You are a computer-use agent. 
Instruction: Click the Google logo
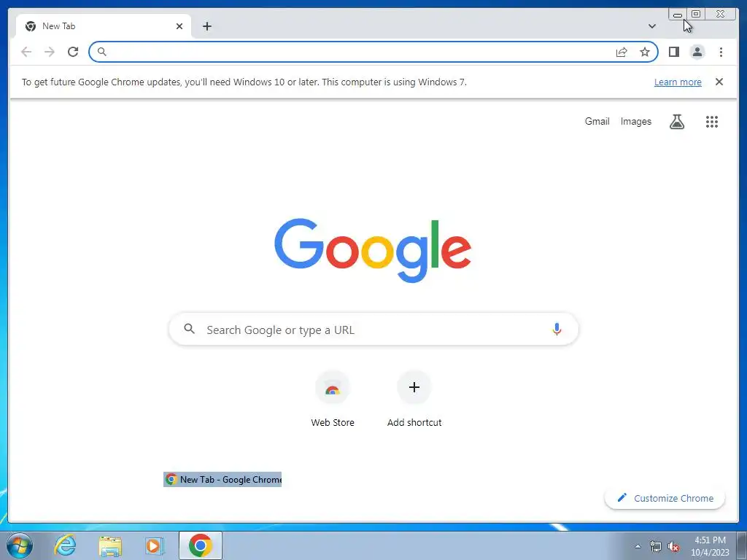point(373,249)
